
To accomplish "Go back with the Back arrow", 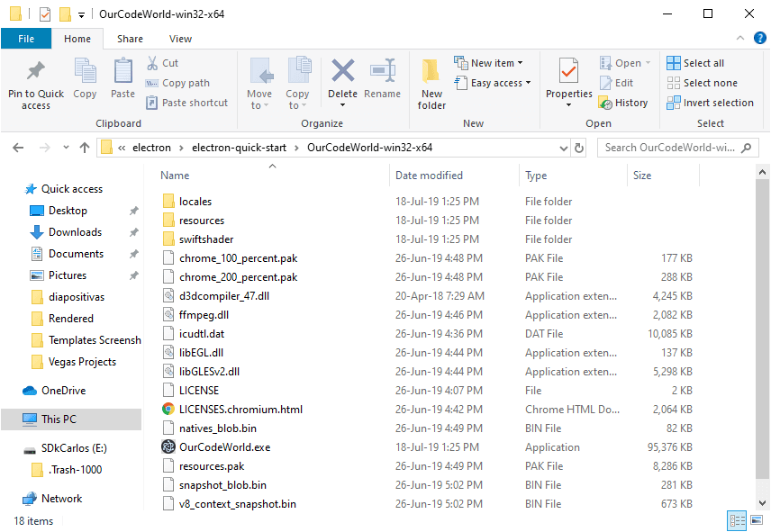I will tap(18, 148).
